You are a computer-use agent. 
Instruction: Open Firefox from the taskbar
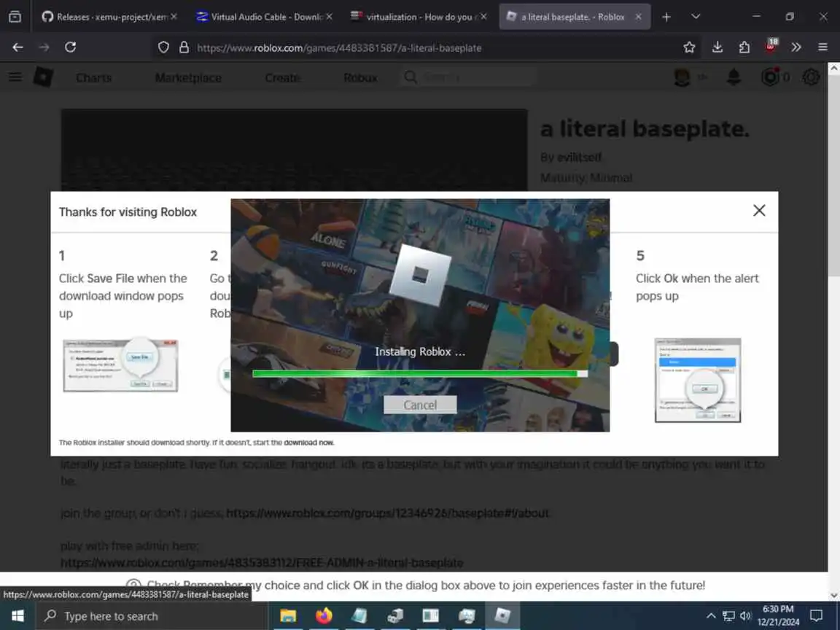(324, 616)
